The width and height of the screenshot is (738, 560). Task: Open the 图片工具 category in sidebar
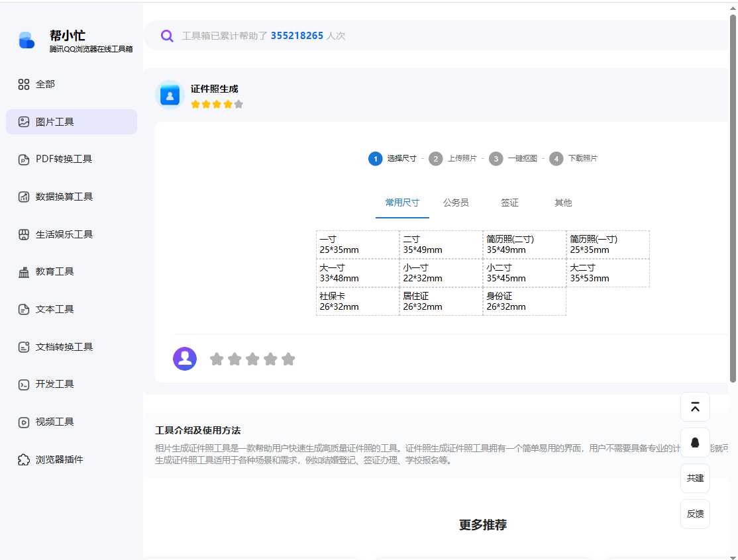pos(71,121)
